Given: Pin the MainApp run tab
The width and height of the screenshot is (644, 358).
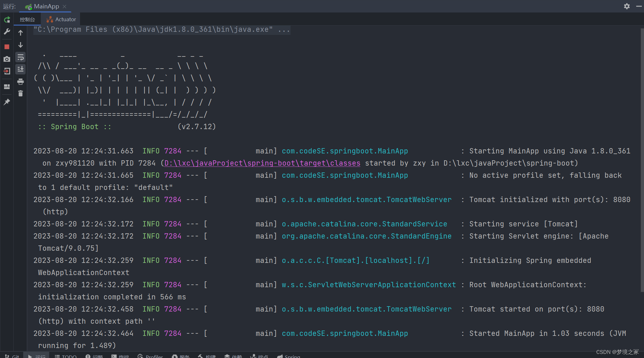Looking at the screenshot, I should pyautogui.click(x=7, y=102).
